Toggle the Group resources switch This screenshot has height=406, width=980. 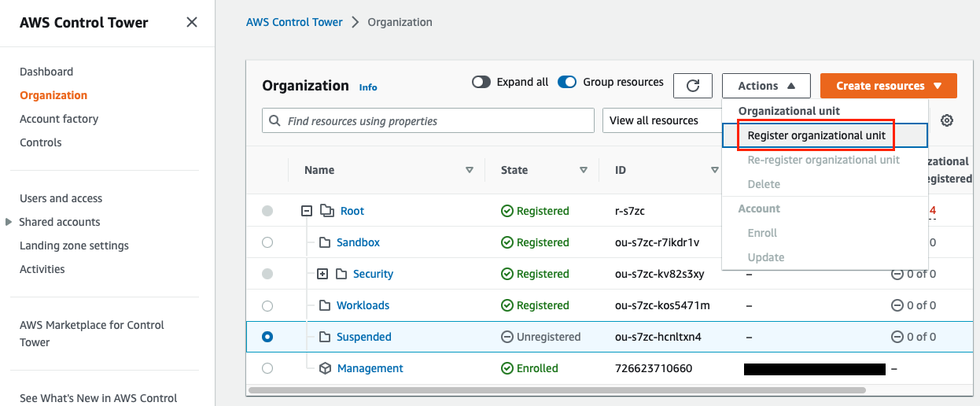[x=567, y=82]
